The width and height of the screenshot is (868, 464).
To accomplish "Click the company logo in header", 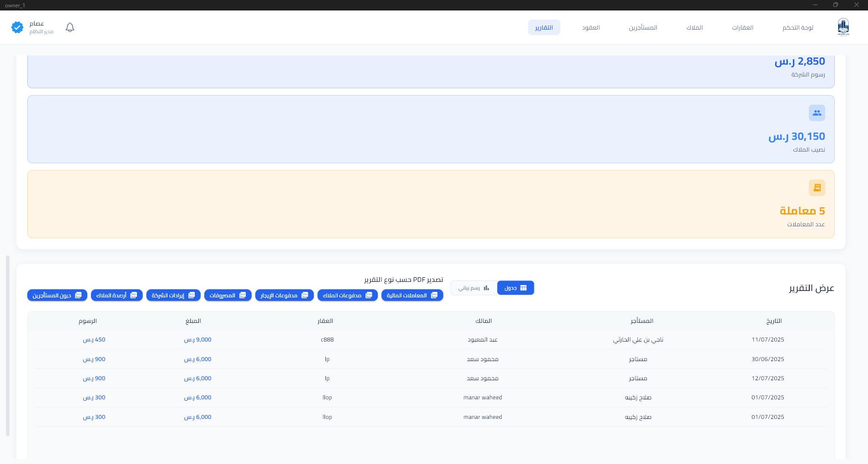I will click(843, 27).
